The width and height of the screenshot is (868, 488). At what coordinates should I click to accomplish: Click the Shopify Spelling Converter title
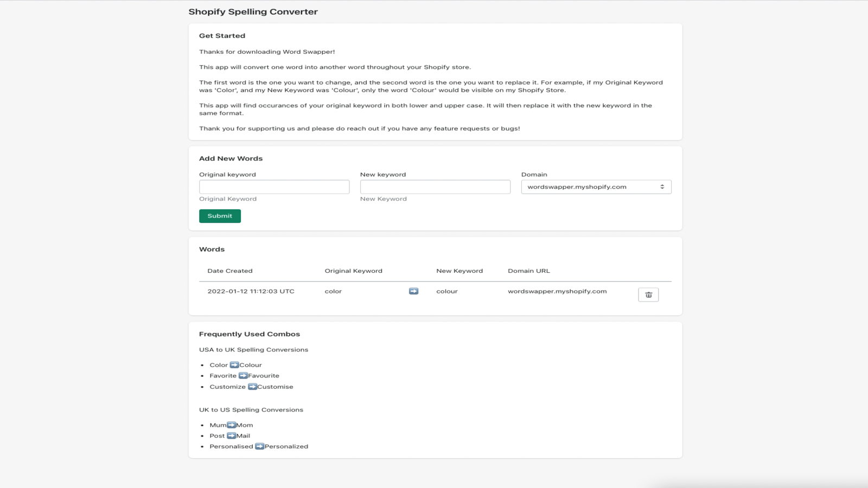(253, 11)
